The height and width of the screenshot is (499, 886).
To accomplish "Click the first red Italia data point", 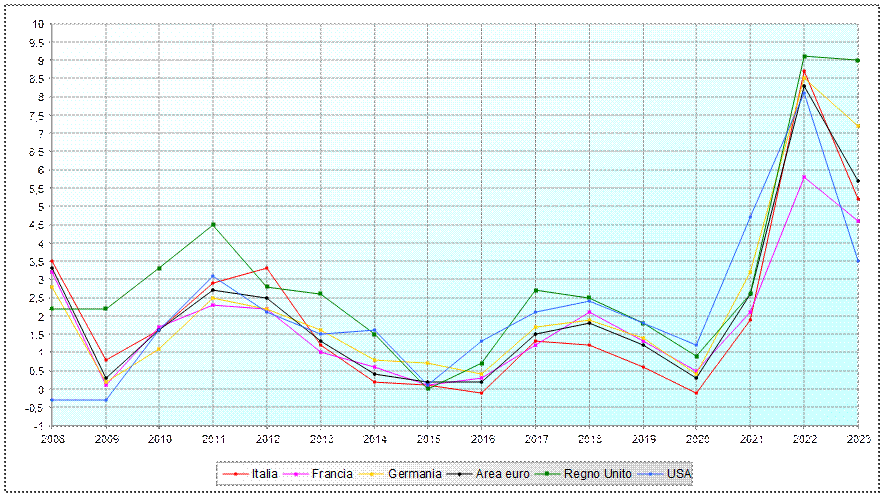I will point(52,261).
